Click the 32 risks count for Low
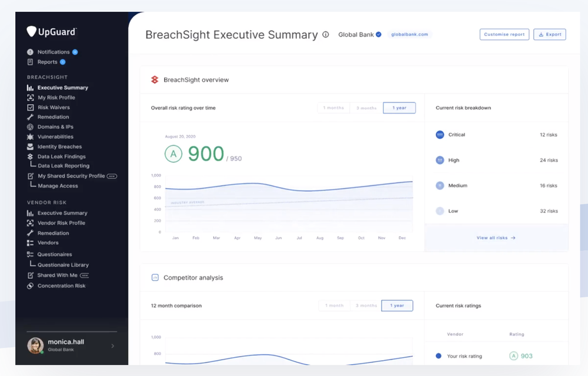The width and height of the screenshot is (588, 376). point(549,211)
